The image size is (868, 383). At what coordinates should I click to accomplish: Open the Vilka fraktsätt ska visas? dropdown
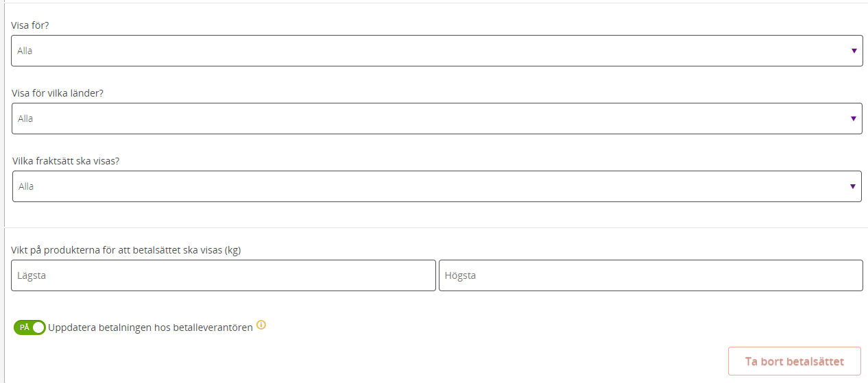pyautogui.click(x=437, y=186)
